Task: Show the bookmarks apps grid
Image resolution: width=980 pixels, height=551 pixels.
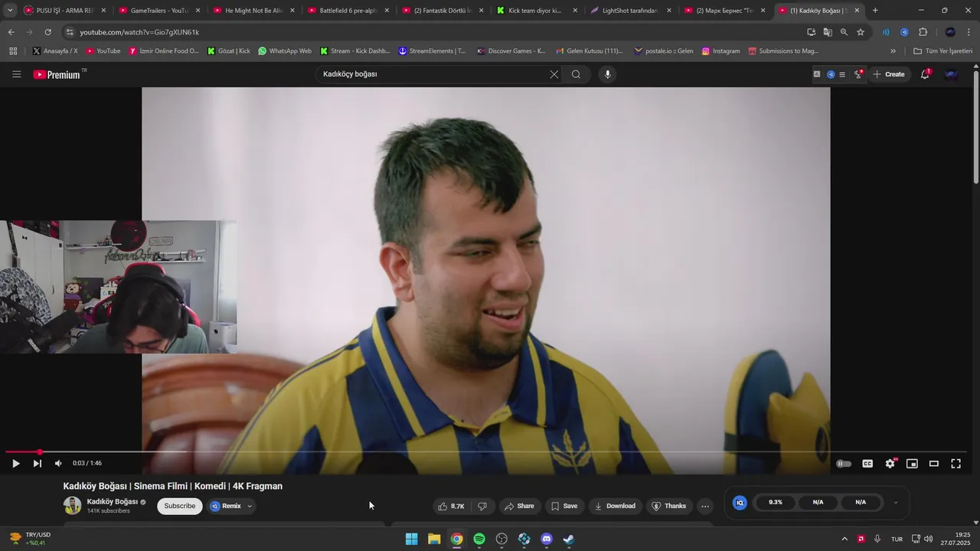Action: click(13, 51)
